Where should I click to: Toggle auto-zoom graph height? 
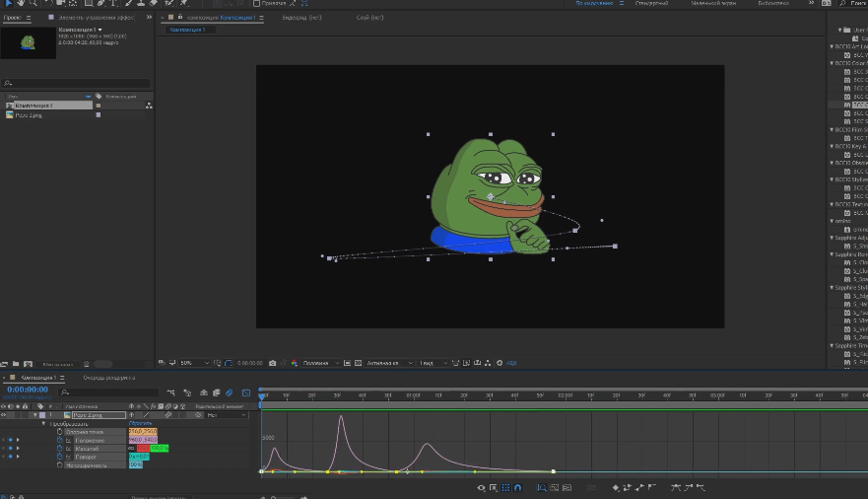pyautogui.click(x=542, y=488)
